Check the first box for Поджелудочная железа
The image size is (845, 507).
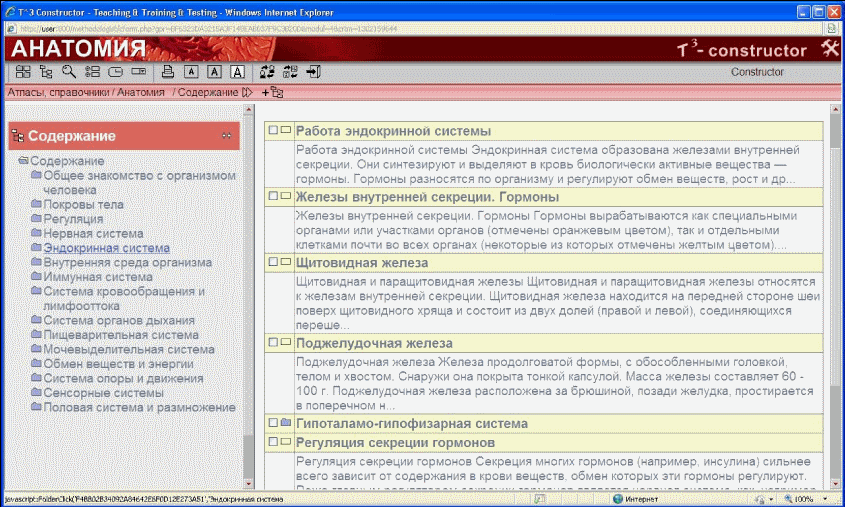tap(271, 343)
